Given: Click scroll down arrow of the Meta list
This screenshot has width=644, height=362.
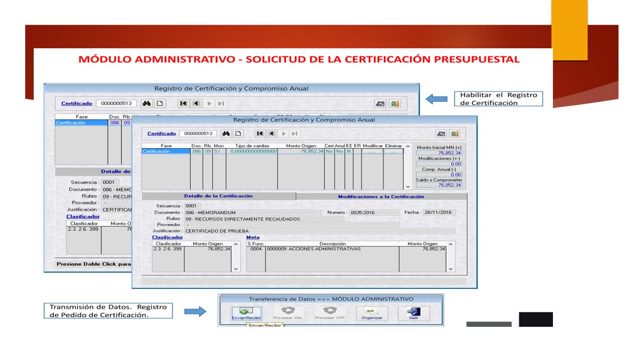Looking at the screenshot, I should point(450,268).
